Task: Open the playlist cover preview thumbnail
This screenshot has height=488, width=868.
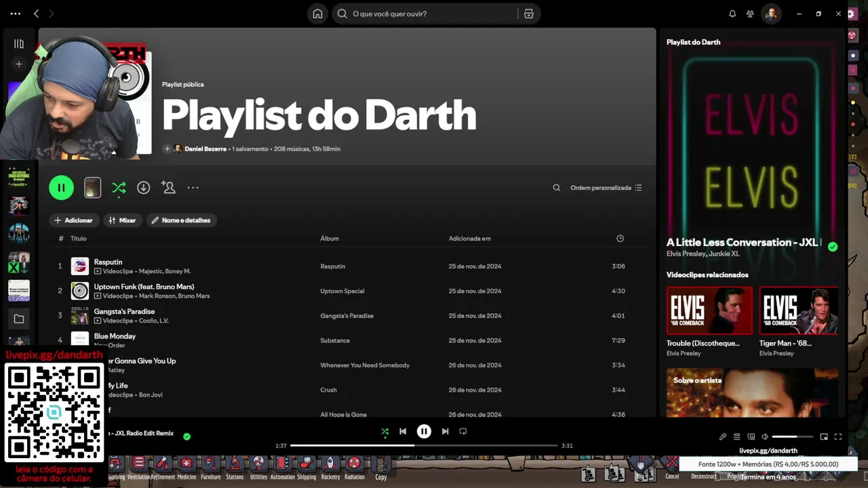Action: click(x=92, y=188)
